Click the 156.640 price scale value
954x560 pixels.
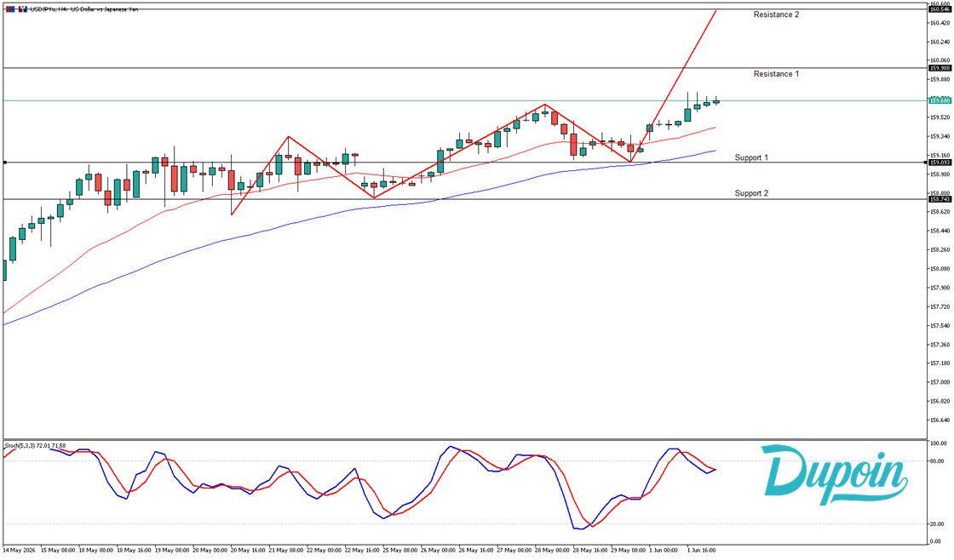pyautogui.click(x=940, y=420)
